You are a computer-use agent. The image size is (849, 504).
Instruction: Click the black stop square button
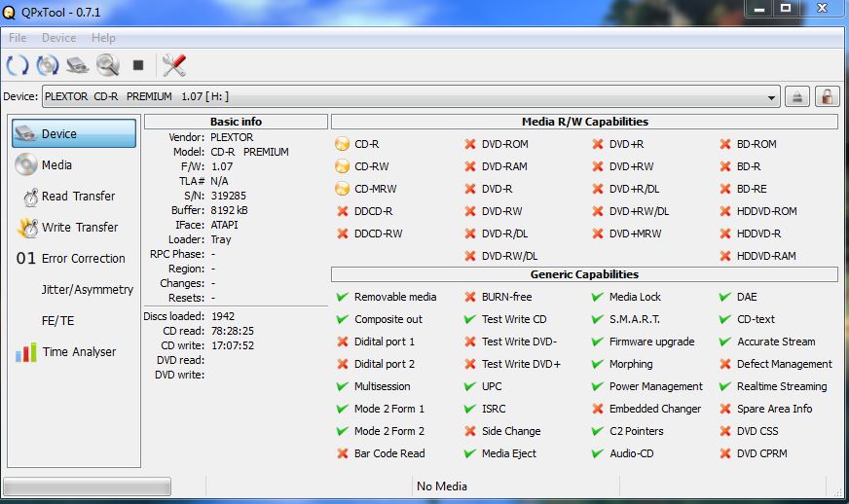(x=138, y=65)
